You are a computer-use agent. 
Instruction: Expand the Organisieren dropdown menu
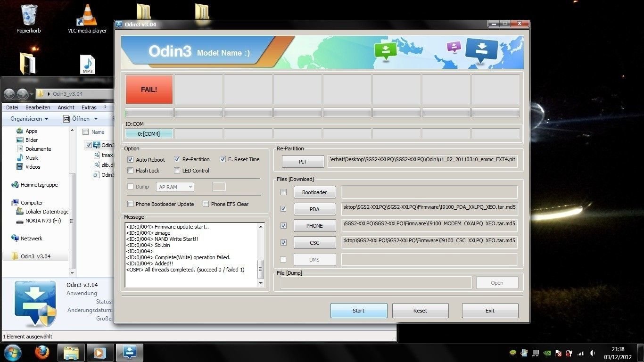click(29, 119)
